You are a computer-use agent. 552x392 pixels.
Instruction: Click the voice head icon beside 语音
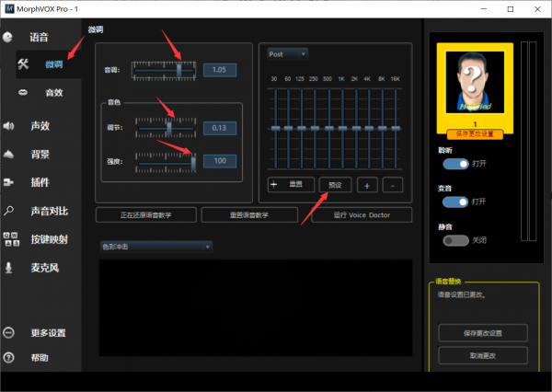point(7,37)
